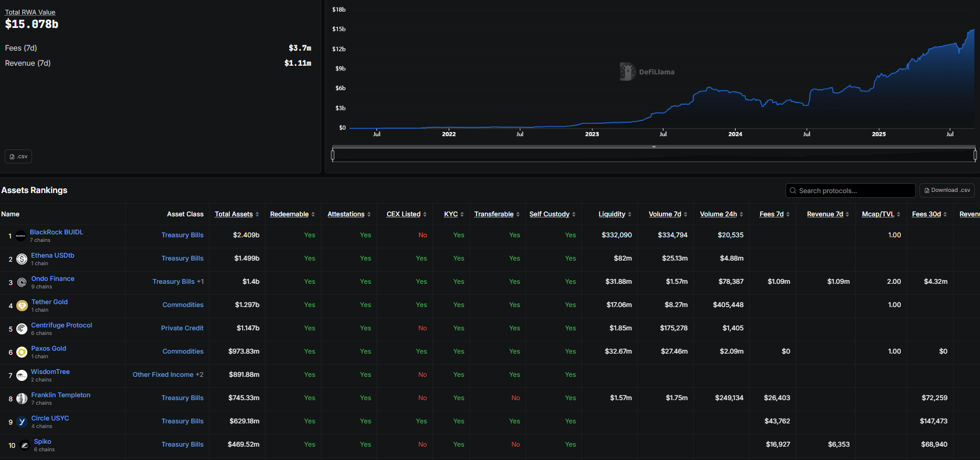980x460 pixels.
Task: Click the Download .csv button above table
Action: coord(947,190)
